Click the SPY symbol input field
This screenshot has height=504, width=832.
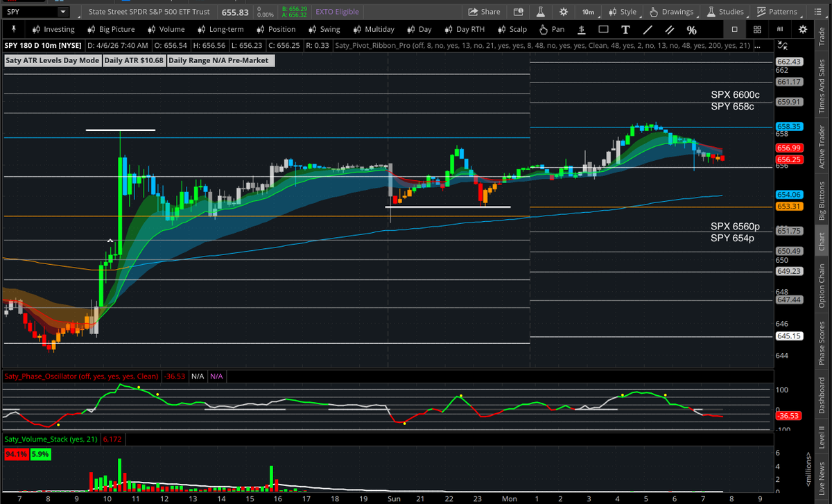coord(30,12)
